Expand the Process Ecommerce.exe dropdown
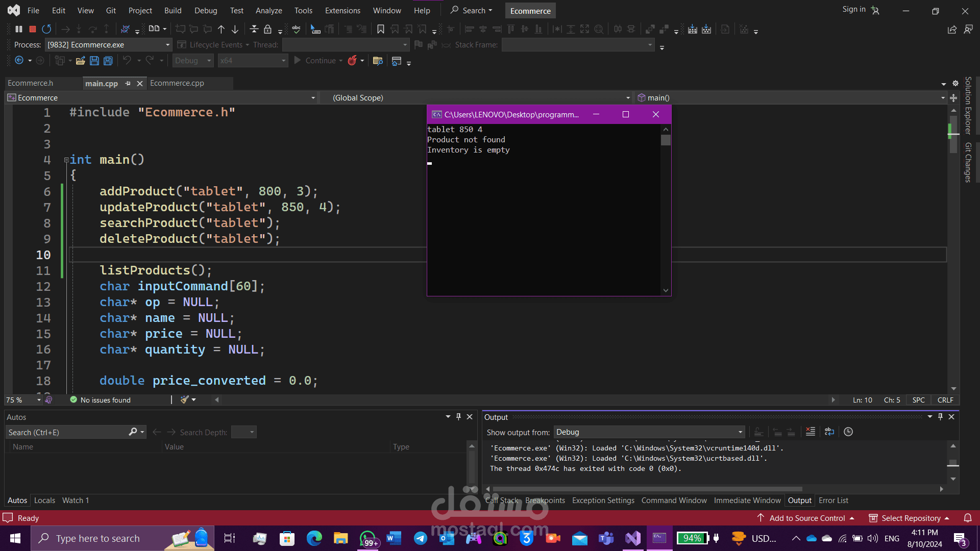Viewport: 980px width, 551px height. click(167, 45)
